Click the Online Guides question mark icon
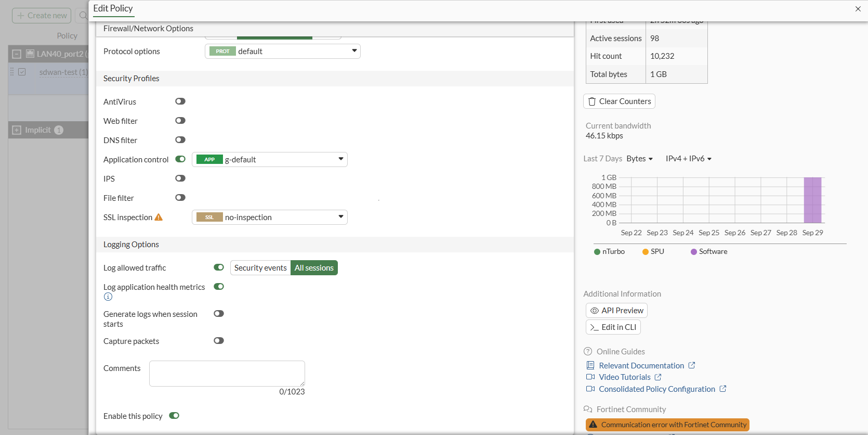The width and height of the screenshot is (868, 435). click(588, 351)
